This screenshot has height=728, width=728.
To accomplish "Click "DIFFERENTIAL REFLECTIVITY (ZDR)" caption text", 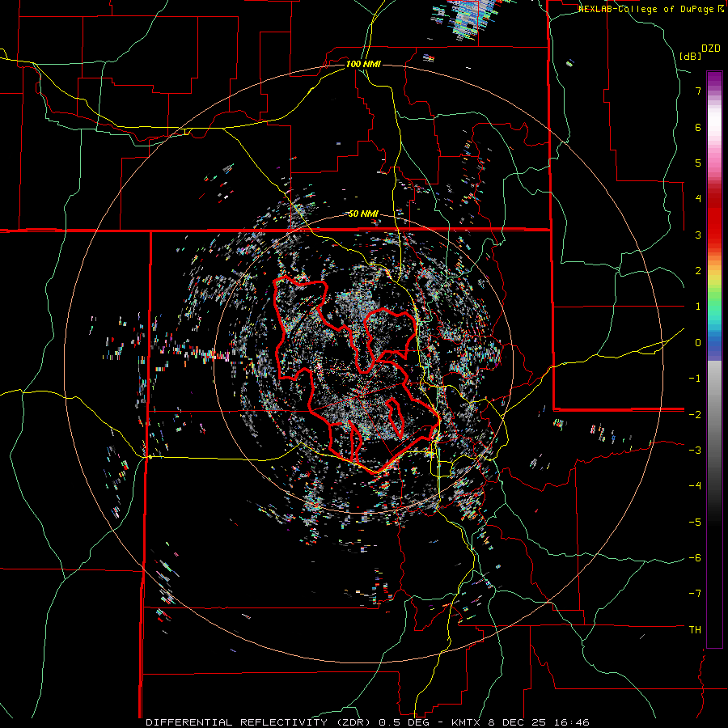I will point(258,722).
